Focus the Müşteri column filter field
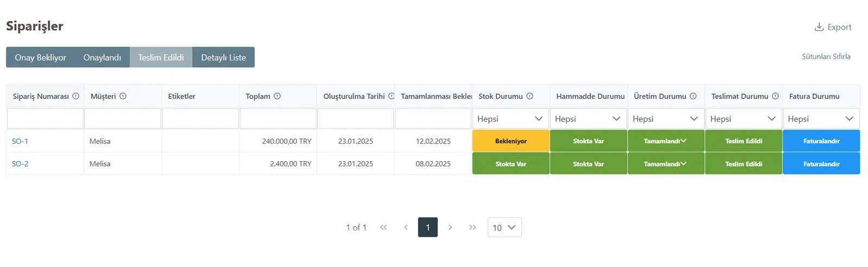 (x=123, y=119)
